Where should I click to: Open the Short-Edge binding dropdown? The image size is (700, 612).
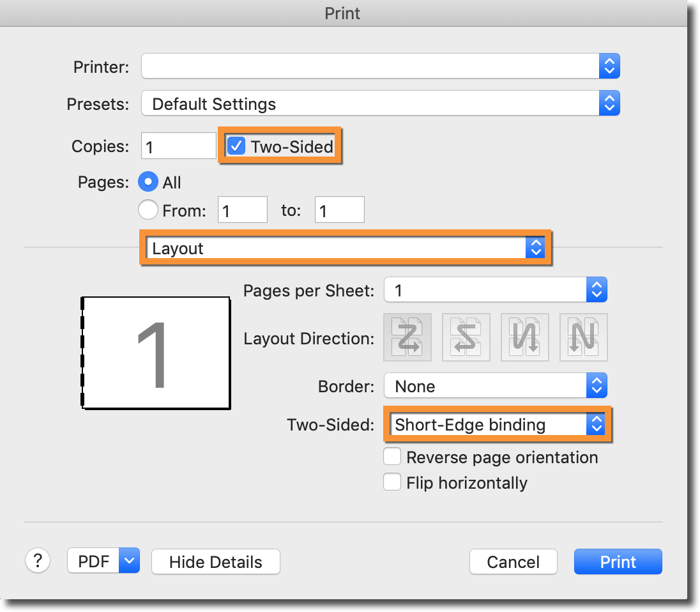[x=497, y=424]
